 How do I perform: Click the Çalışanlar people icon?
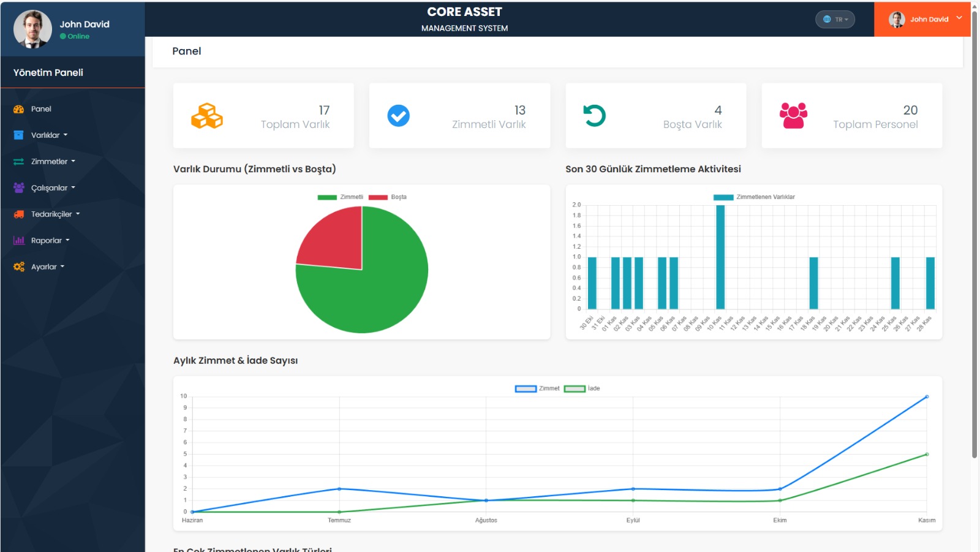(18, 188)
